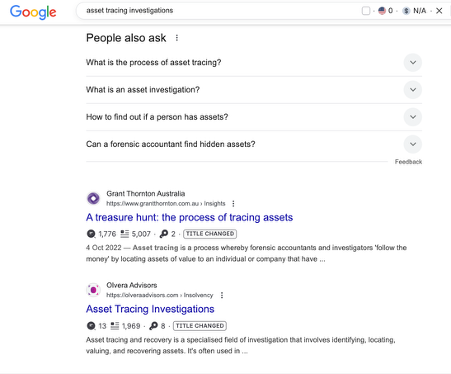Viewport: 451px width, 374px height.
Task: Click the '4 Oct 2022' snippet text
Action: 104,248
